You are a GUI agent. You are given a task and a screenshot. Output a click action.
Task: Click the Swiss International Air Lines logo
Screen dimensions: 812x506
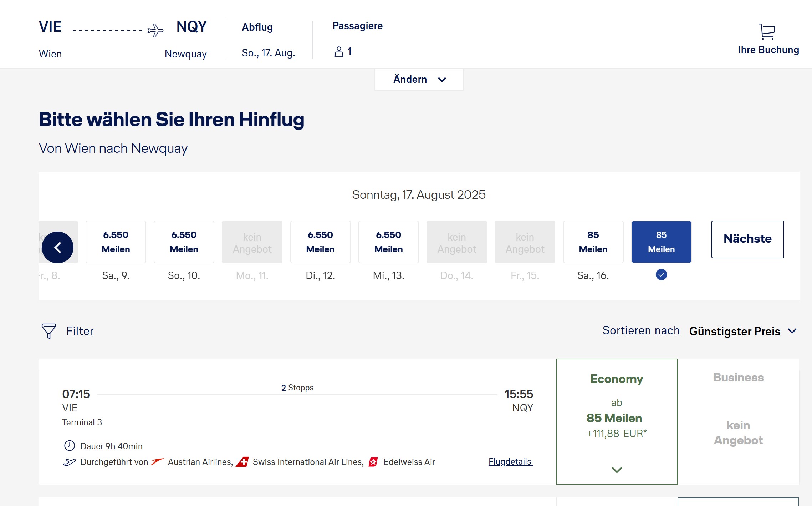[242, 462]
